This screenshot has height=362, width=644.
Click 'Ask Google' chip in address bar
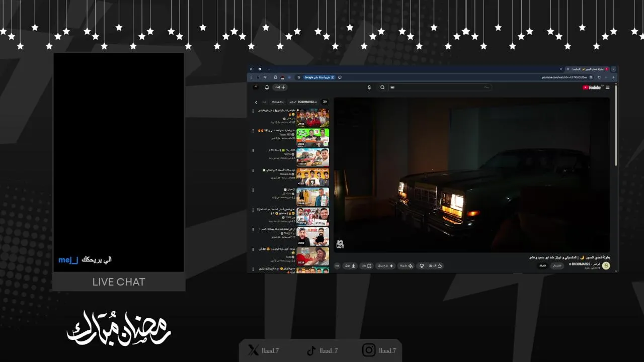(x=319, y=77)
